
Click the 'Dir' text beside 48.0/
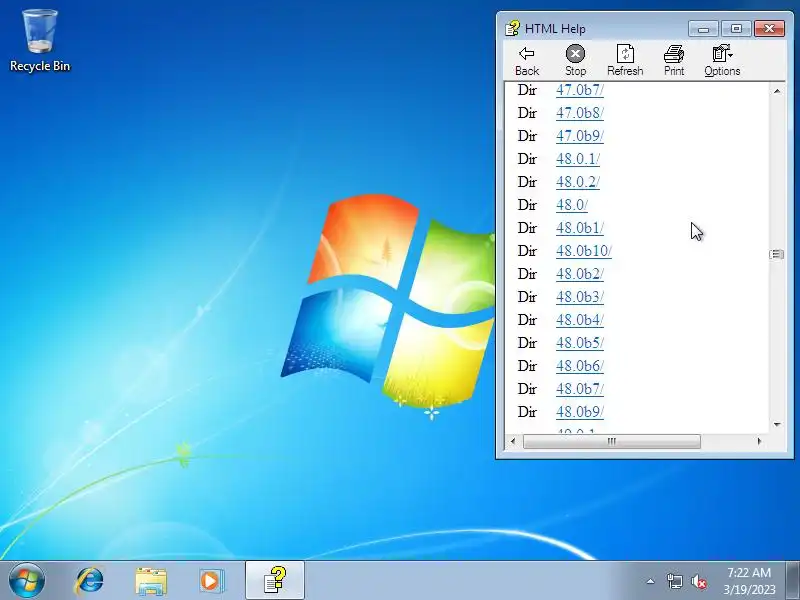point(527,205)
